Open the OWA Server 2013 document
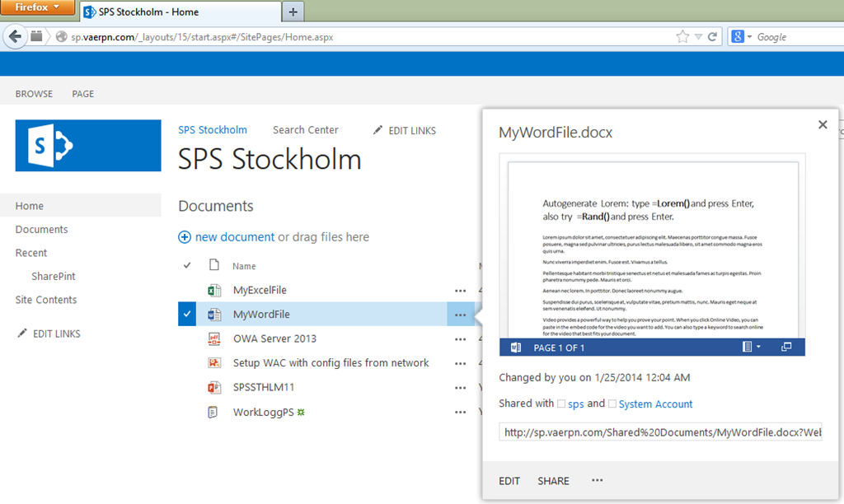The height and width of the screenshot is (504, 844). click(x=274, y=338)
